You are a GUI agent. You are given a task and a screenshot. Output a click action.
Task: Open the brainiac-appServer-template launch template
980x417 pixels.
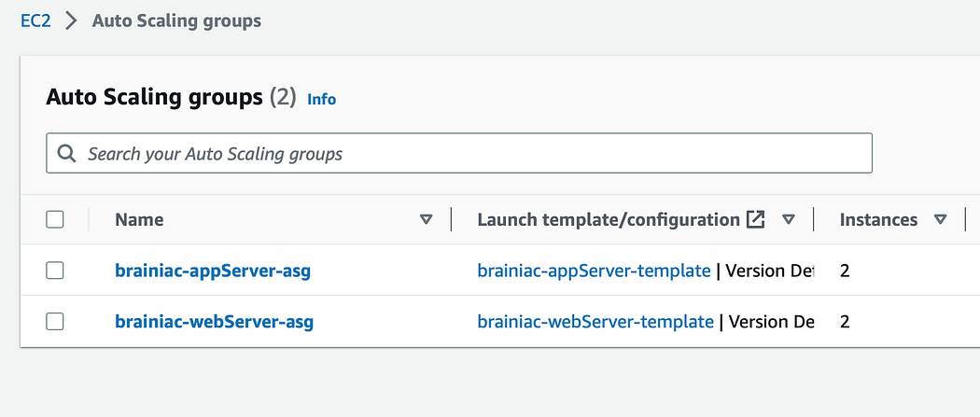(594, 271)
